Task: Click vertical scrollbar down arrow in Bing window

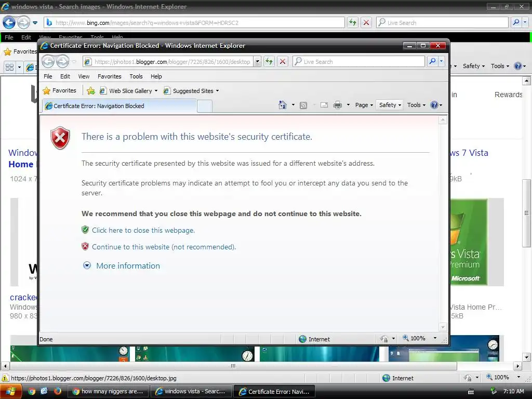Action: (526, 357)
